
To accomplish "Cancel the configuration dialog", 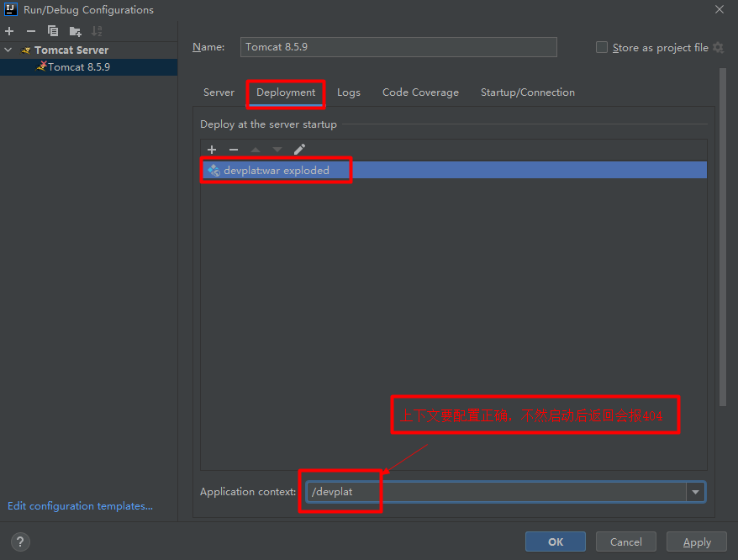I will [626, 542].
